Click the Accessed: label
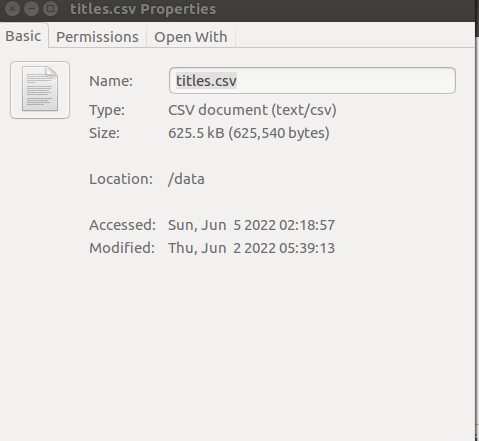The height and width of the screenshot is (441, 479). 122,225
